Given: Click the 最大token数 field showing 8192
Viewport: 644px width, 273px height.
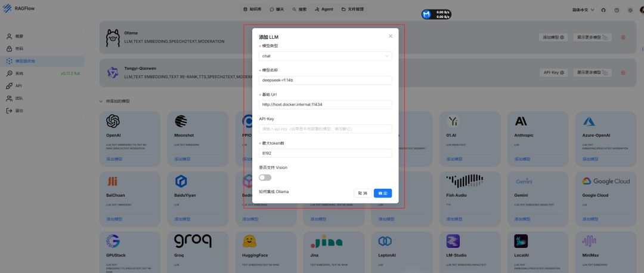Looking at the screenshot, I should [x=326, y=153].
